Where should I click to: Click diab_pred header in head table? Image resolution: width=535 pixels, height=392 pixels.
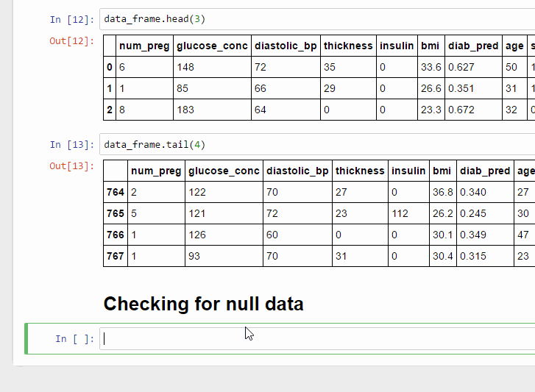(x=473, y=46)
